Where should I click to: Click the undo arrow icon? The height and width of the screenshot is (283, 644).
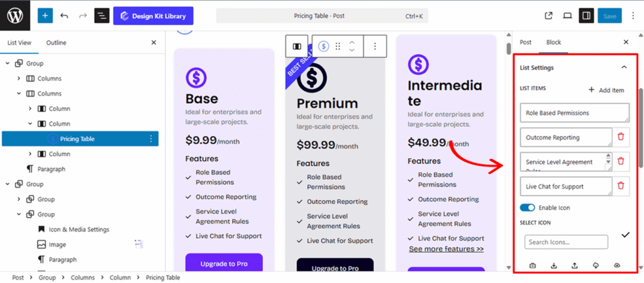click(x=64, y=16)
